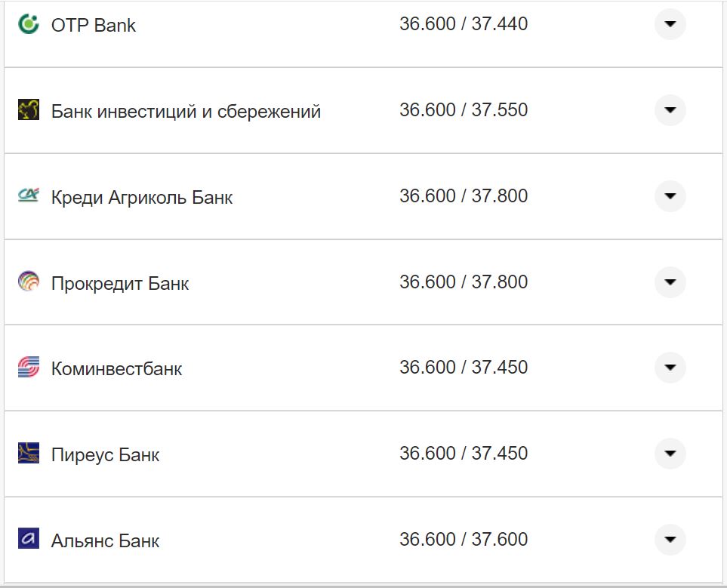727x588 pixels.
Task: Expand the Пиреус Банк row
Action: coord(670,454)
